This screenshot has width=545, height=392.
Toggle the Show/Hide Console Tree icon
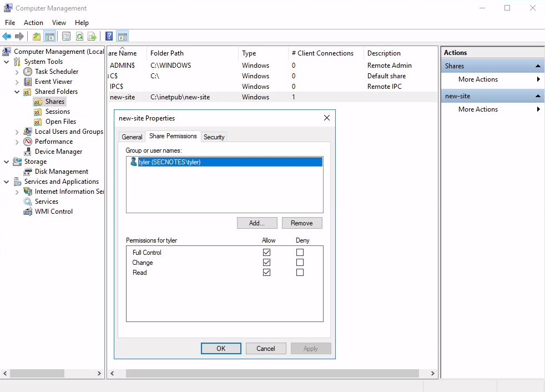[50, 36]
